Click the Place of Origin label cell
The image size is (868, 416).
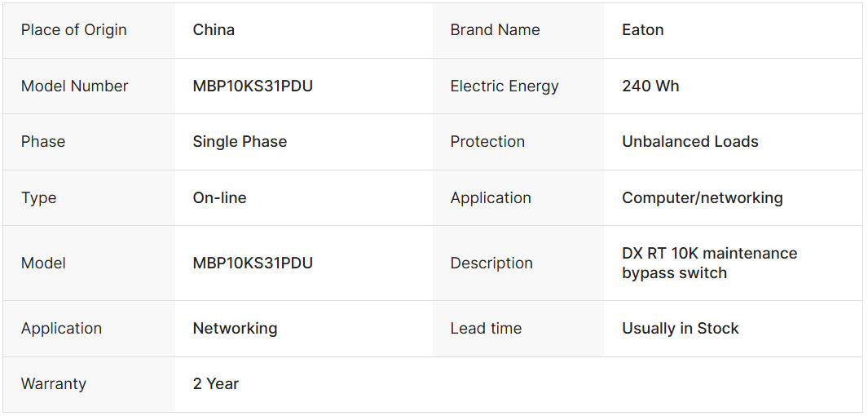[74, 30]
